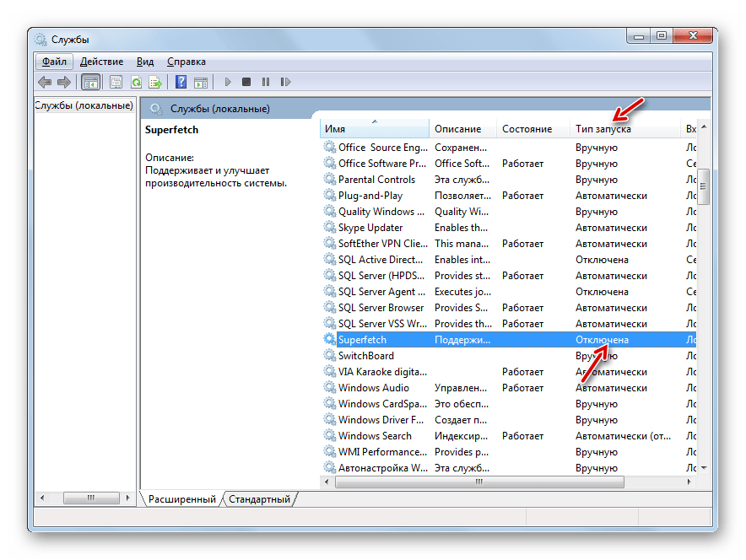
Task: Click the left pane horizontal scrollbar thumb
Action: [x=91, y=498]
